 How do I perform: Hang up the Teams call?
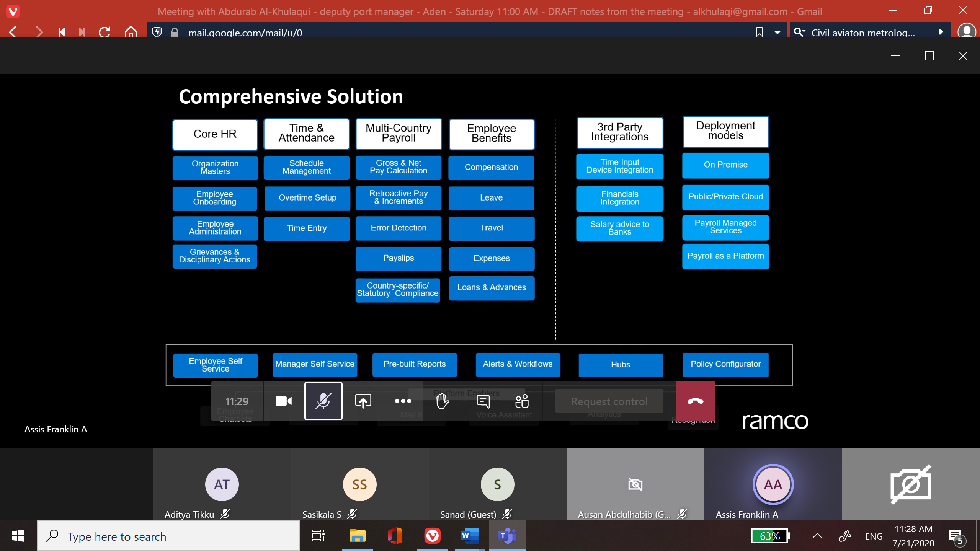pyautogui.click(x=695, y=401)
